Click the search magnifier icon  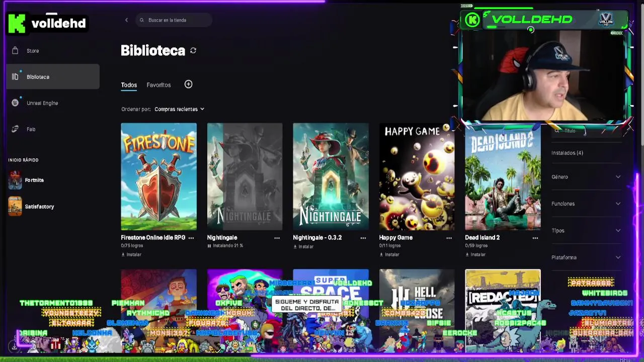pos(142,20)
